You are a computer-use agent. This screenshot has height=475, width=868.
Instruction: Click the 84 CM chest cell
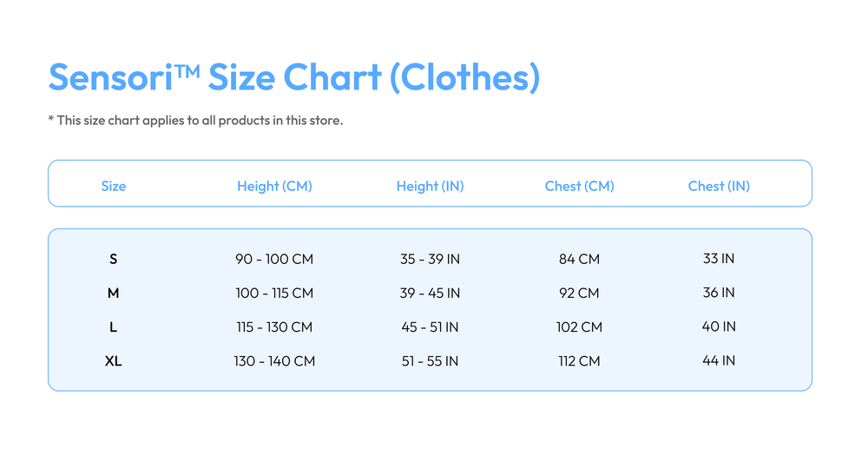(x=579, y=259)
